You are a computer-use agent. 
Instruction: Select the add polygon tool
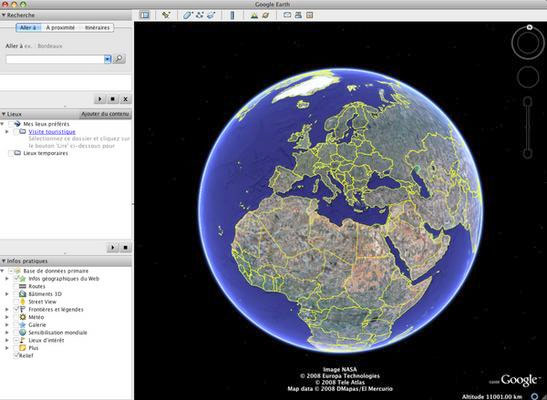pos(188,15)
